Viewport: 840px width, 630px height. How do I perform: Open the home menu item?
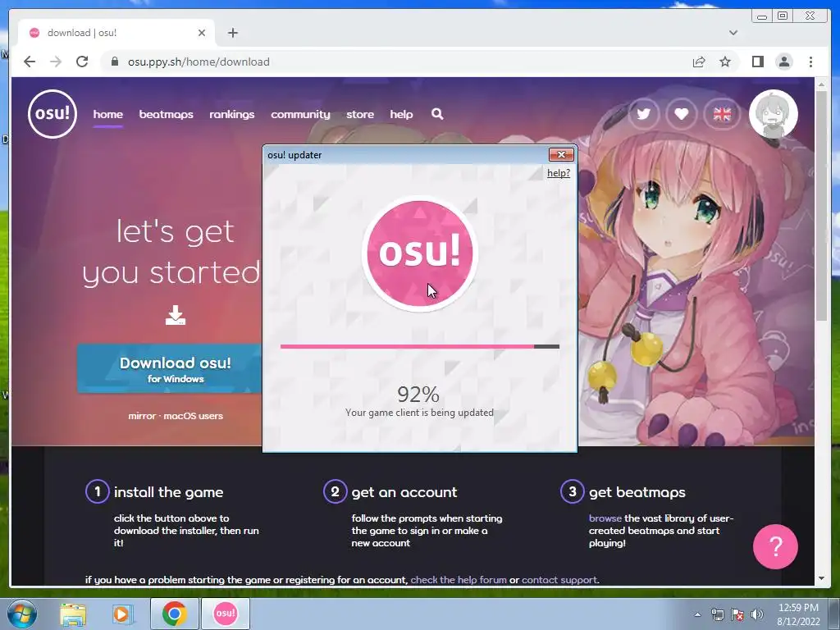click(107, 114)
